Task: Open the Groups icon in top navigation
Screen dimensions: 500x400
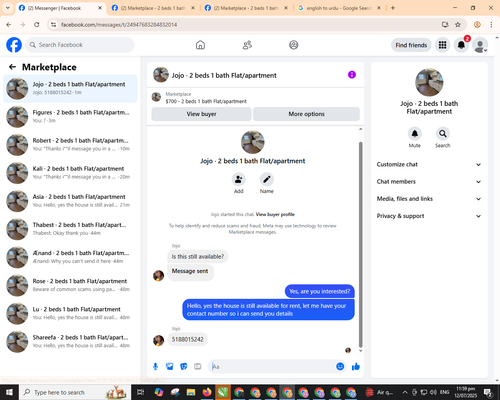Action: (x=294, y=45)
